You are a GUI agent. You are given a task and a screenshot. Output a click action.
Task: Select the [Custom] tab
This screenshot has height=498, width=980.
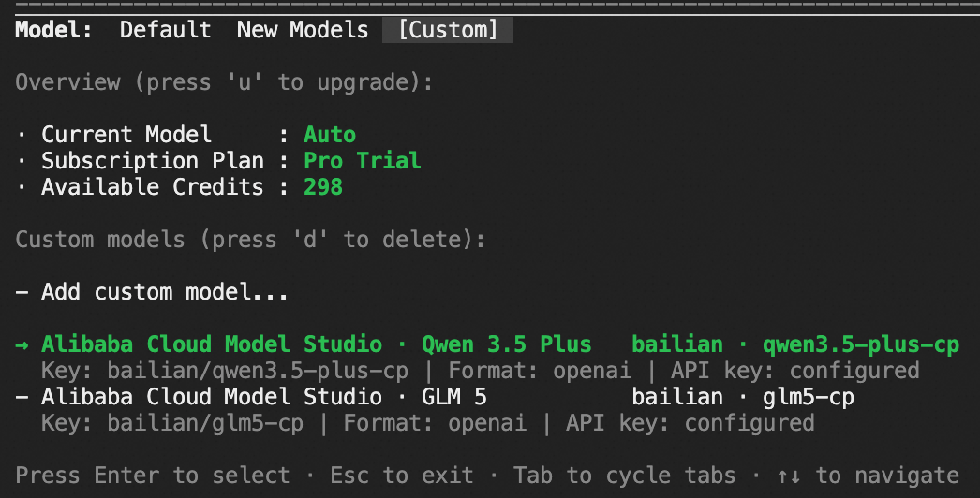point(448,30)
